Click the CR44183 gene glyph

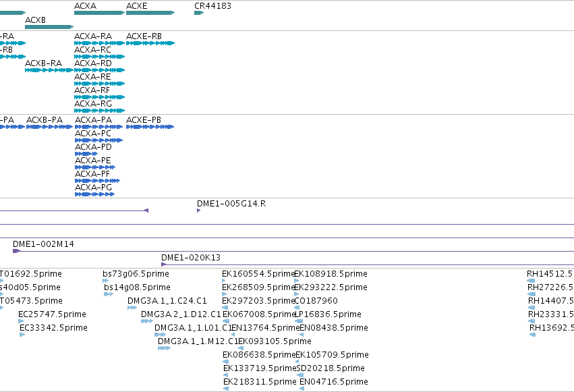point(199,13)
